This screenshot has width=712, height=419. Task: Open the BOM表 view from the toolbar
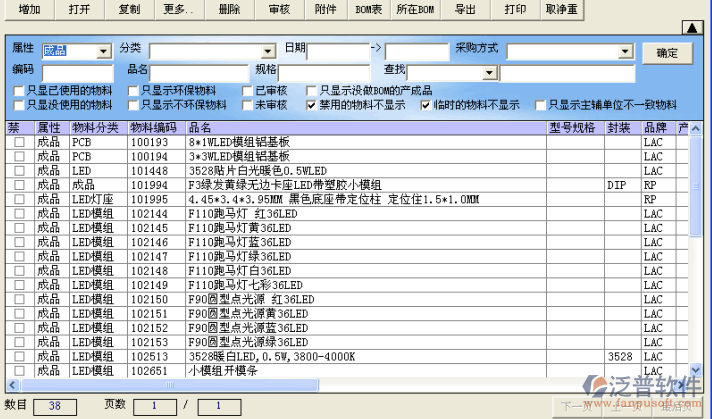369,8
